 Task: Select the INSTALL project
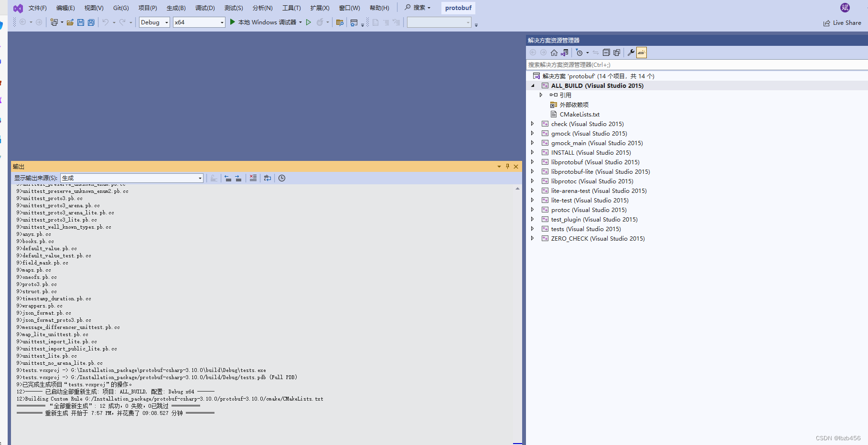(591, 152)
